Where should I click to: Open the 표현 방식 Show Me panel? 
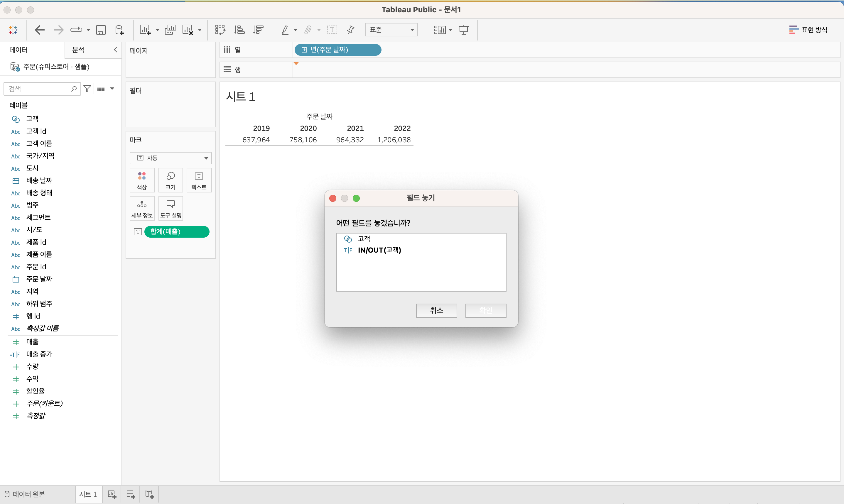[x=808, y=30]
